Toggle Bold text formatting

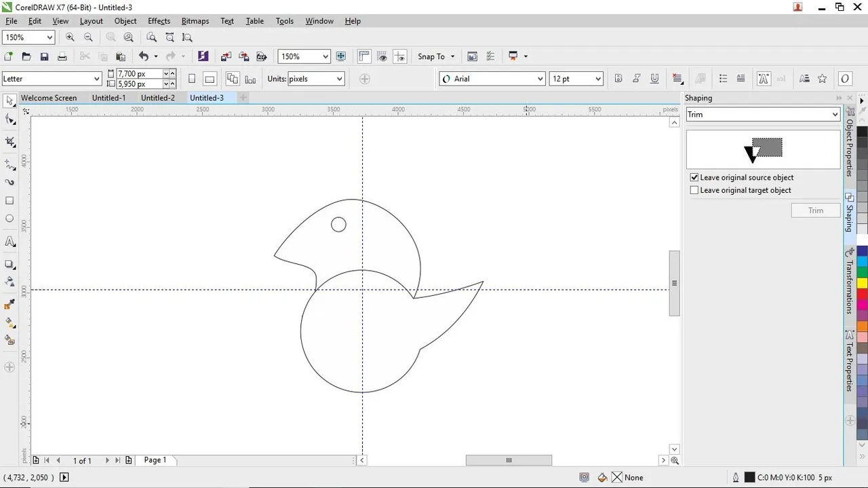[x=618, y=79]
